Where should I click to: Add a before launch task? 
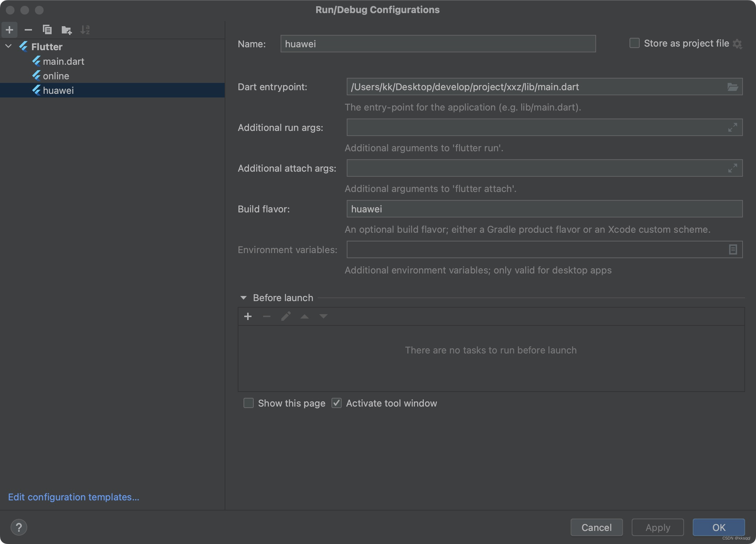coord(248,316)
